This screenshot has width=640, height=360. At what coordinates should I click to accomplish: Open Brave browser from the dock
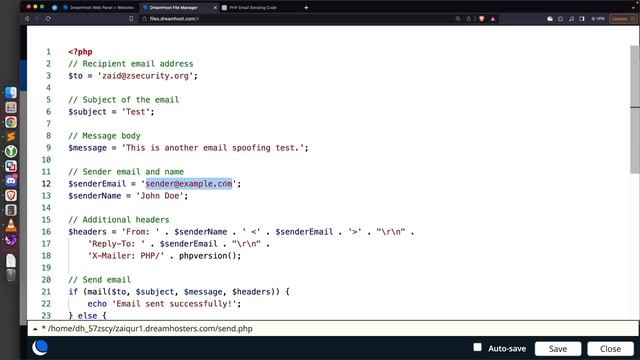(x=11, y=196)
